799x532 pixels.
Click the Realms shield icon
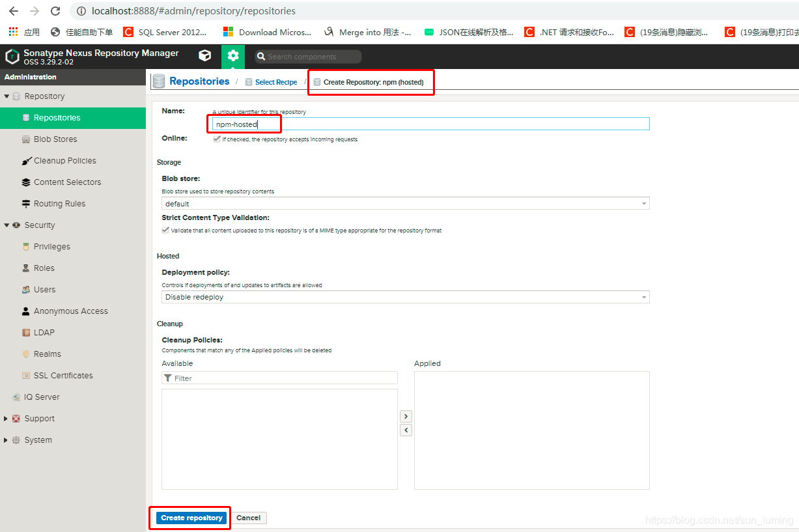pyautogui.click(x=26, y=354)
